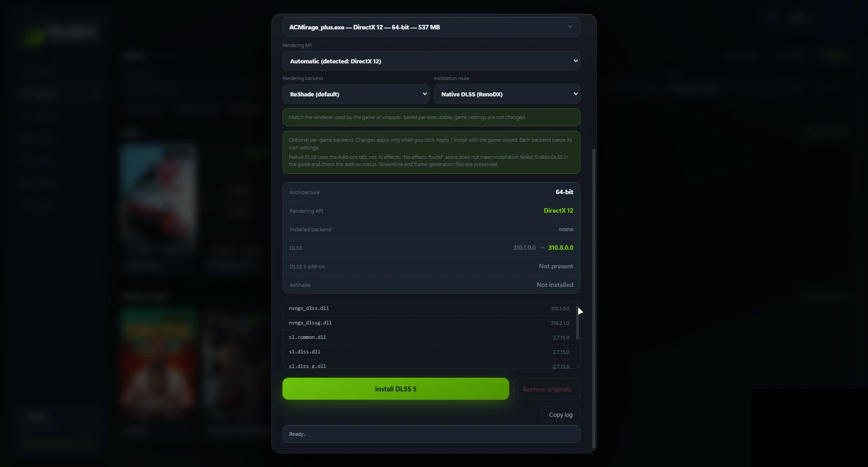Click the Install DLSS 5 button
This screenshot has height=467, width=868.
tap(396, 389)
